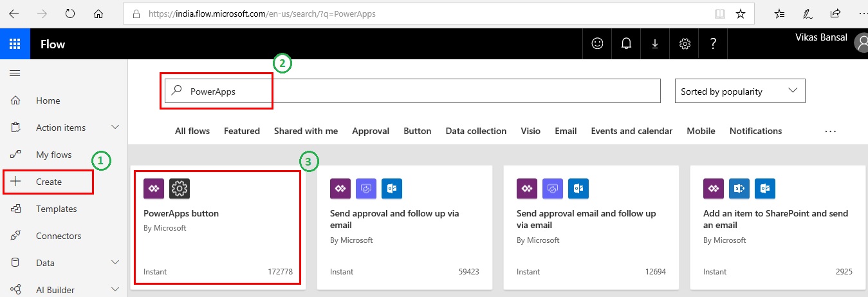The image size is (868, 297).
Task: Click the Data database icon
Action: [15, 263]
